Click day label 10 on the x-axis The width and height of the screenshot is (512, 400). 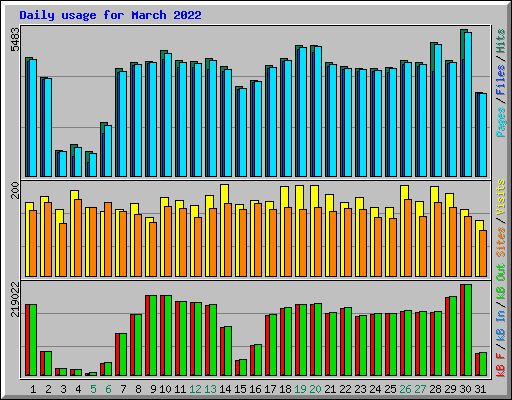click(x=165, y=389)
